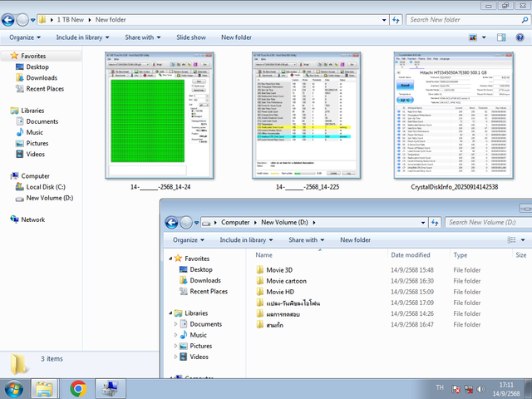Launch Google Chrome from the taskbar

click(x=78, y=388)
